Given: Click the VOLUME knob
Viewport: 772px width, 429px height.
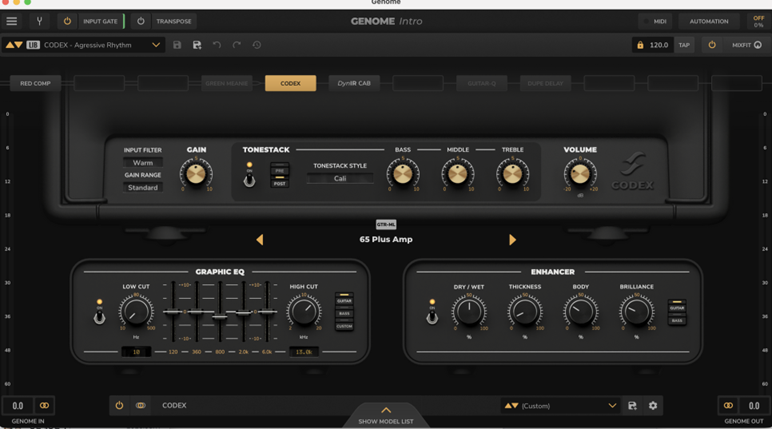Looking at the screenshot, I should click(x=580, y=173).
